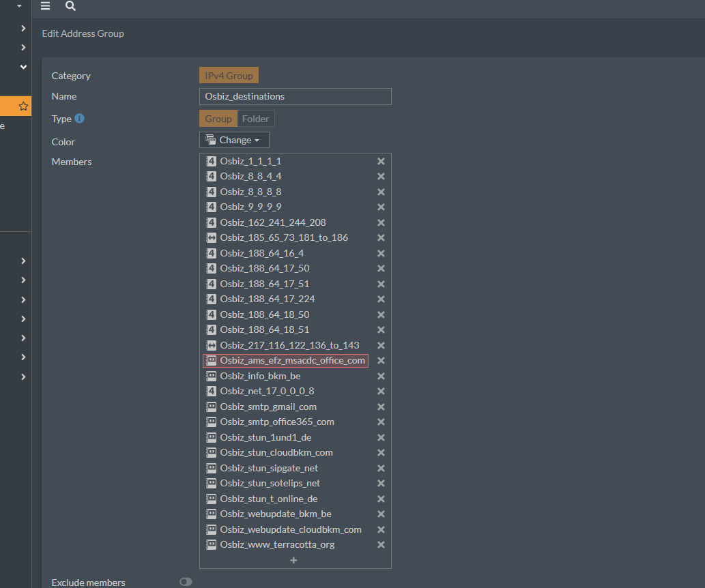Select member Osbiz_stun_sipgate_net

coord(269,468)
